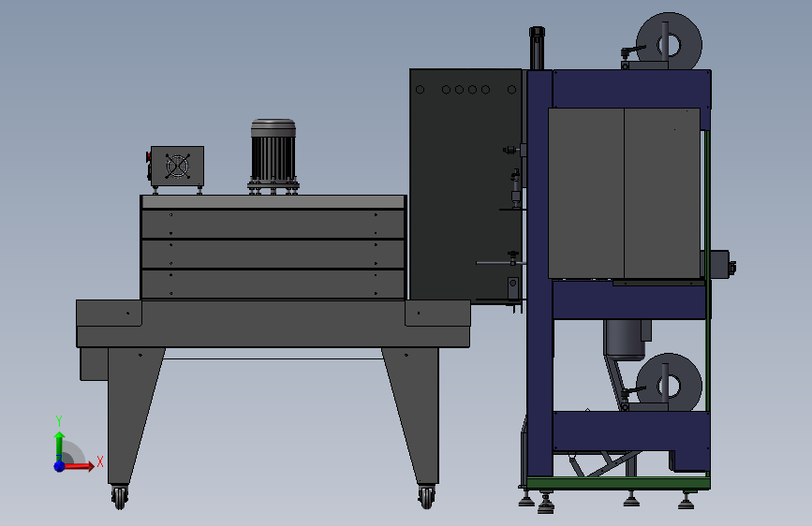Viewport: 812px width, 526px height.
Task: Select the upper blue crossbeam of sealer frame
Action: click(x=632, y=89)
